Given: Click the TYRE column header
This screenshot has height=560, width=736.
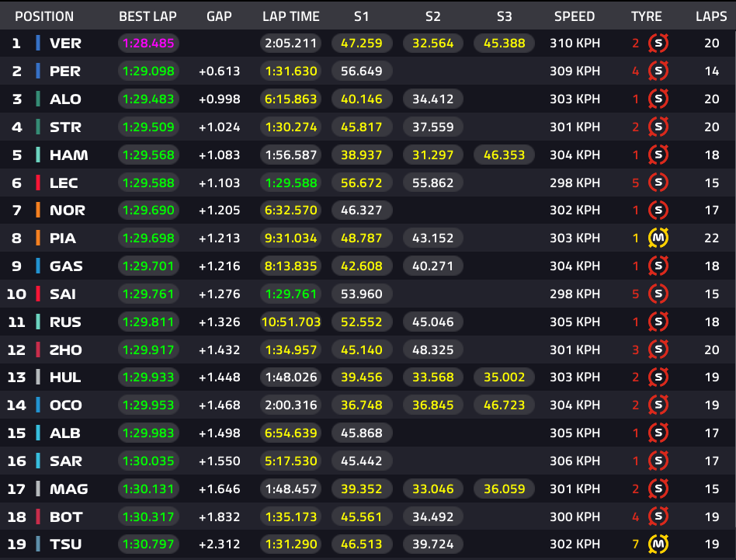Looking at the screenshot, I should [646, 16].
